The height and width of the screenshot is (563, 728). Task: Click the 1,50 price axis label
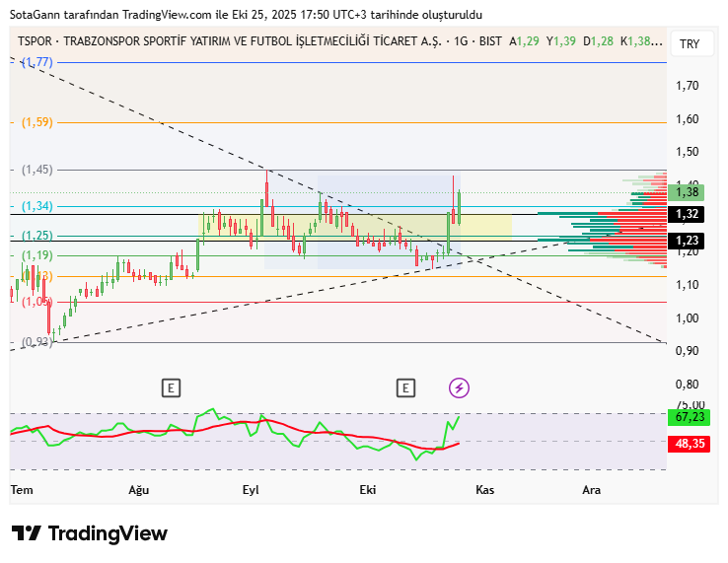coord(687,152)
